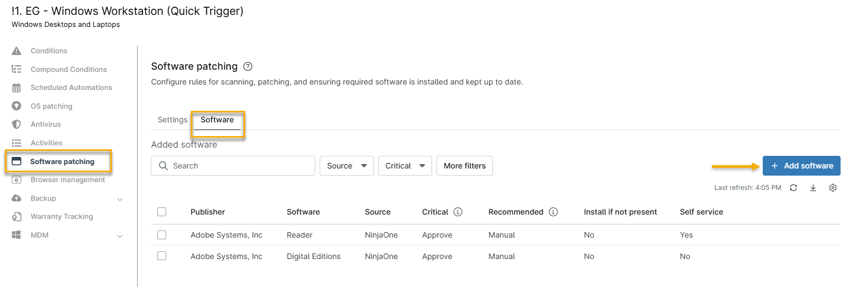
Task: Select the Digital Editions row checkbox
Action: tap(162, 256)
